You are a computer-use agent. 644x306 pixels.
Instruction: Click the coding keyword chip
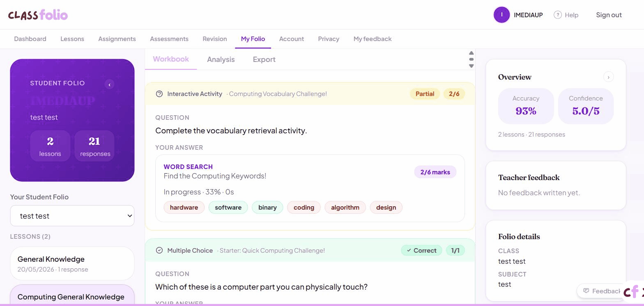coord(304,208)
